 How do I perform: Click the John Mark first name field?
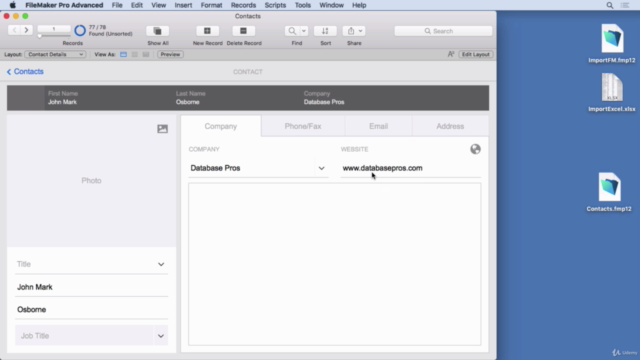pos(91,287)
